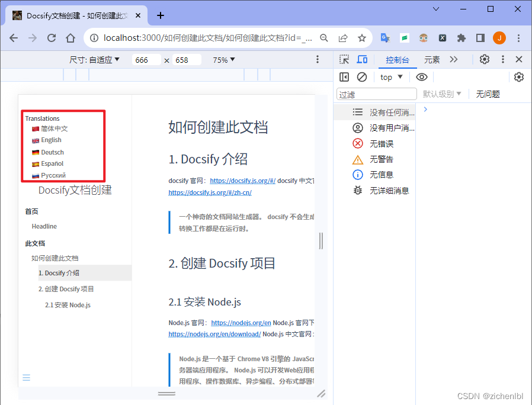This screenshot has width=532, height=405.
Task: Open the https://nodejs.org/en link
Action: (x=241, y=323)
